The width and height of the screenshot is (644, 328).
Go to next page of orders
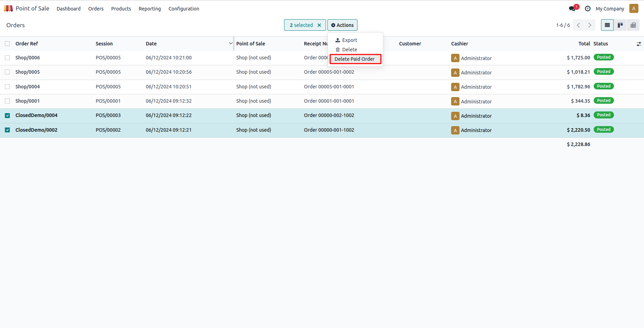coord(590,25)
